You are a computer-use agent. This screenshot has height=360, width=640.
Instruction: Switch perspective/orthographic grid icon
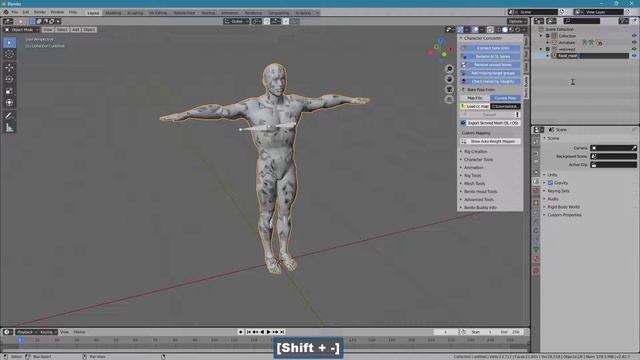449,100
